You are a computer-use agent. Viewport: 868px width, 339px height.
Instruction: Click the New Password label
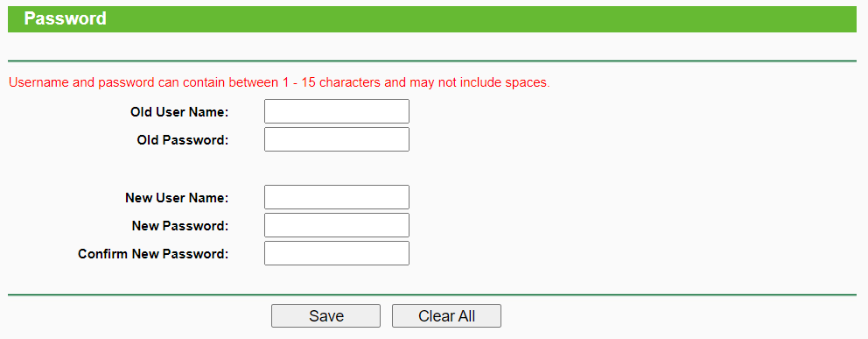[180, 226]
